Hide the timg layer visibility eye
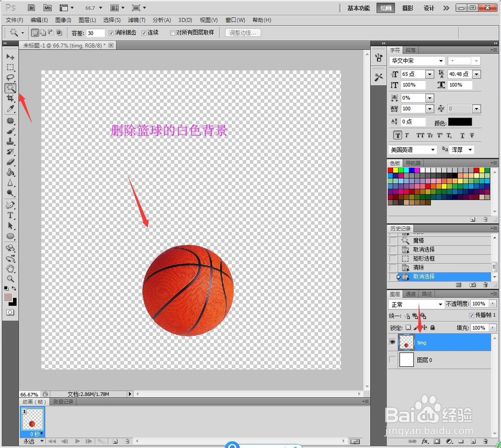The width and height of the screenshot is (501, 448). coord(392,342)
